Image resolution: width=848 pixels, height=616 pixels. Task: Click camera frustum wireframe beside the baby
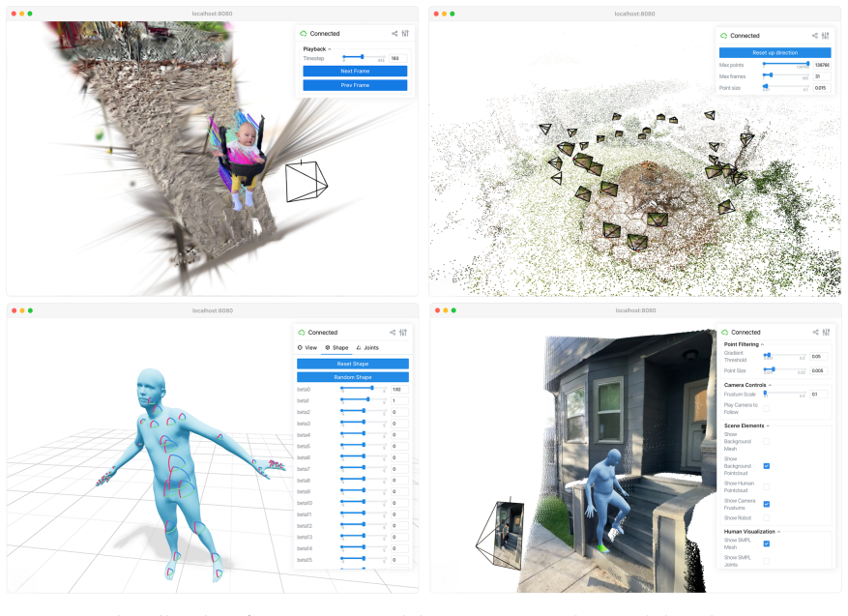tap(306, 182)
